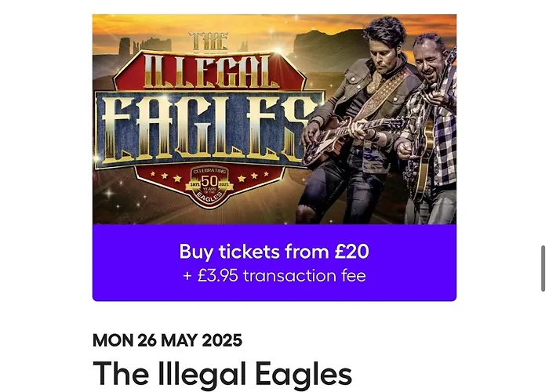549x392 pixels.
Task: Click the acoustic guitar body
Action: pos(424,161)
